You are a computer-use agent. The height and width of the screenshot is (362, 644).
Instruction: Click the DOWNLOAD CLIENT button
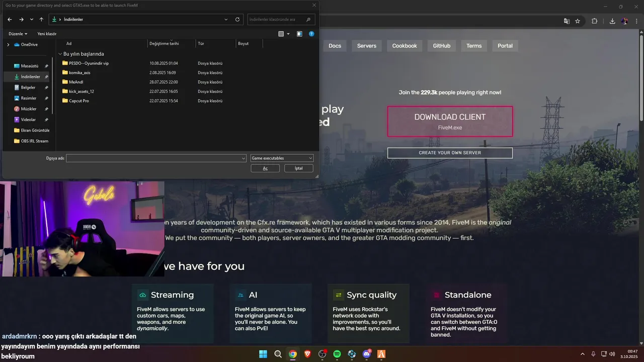[x=450, y=121]
